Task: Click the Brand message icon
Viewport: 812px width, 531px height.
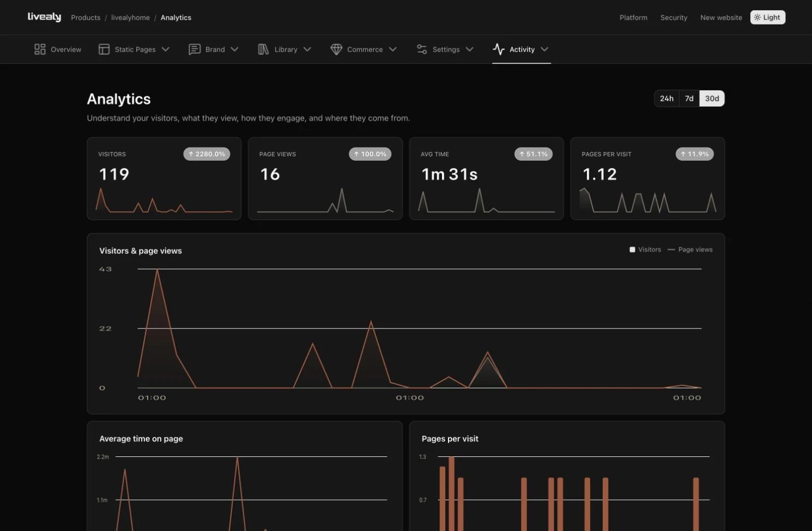Action: [x=195, y=50]
